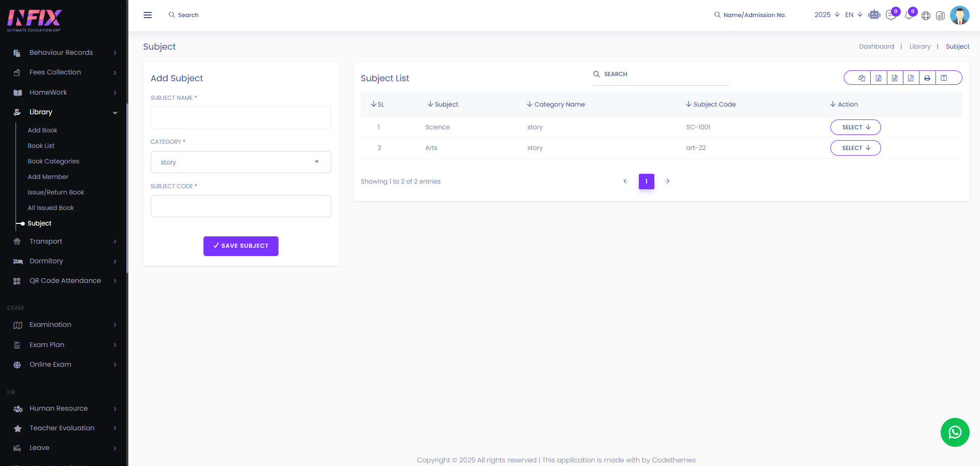Screen dimensions: 980x466
Task: Click the AI robot icon in header
Action: tap(874, 14)
